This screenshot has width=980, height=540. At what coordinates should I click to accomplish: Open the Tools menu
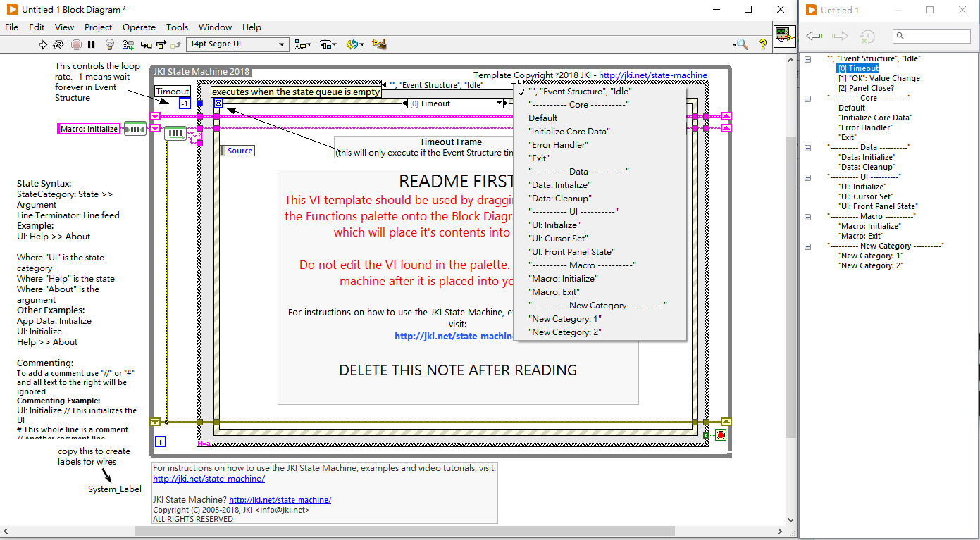click(177, 27)
